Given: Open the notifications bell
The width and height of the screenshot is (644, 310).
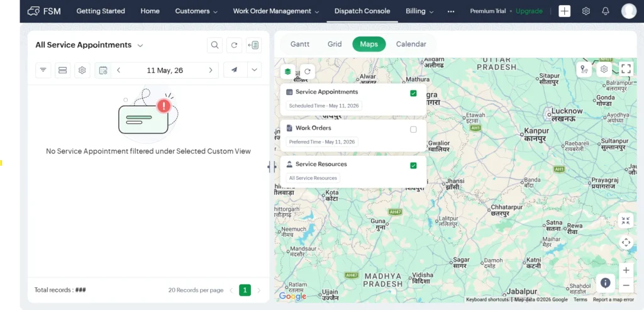Looking at the screenshot, I should coord(606,11).
